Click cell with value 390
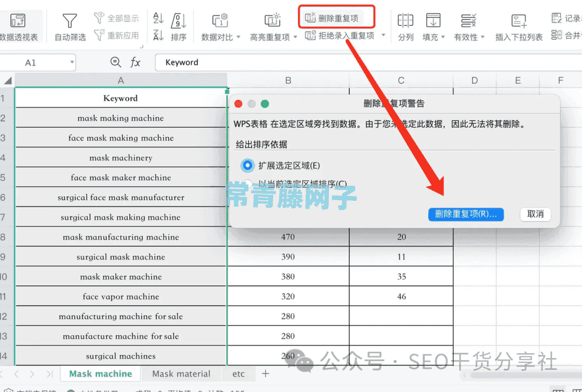Screen dimensions: 582x392 click(288, 257)
